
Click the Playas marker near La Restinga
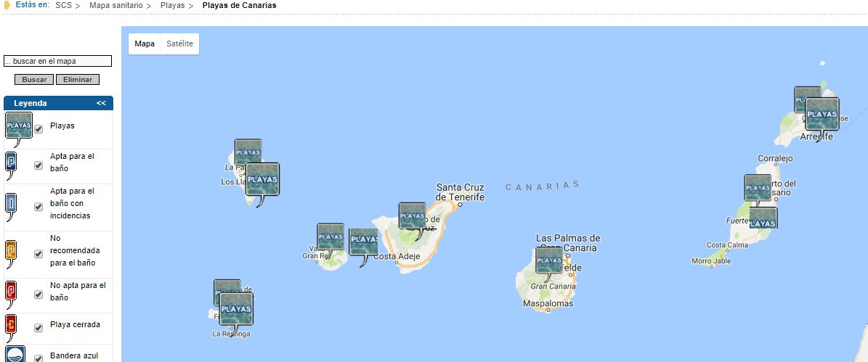point(236,308)
